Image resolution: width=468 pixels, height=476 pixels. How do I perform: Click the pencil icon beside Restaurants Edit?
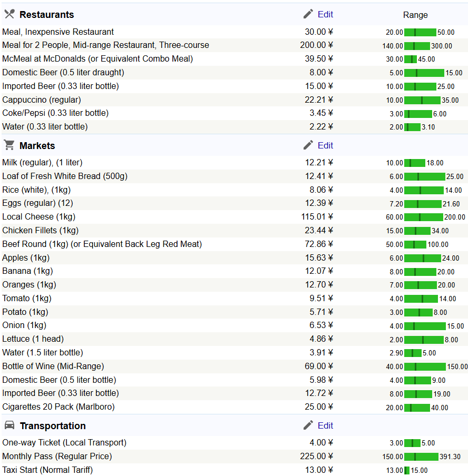coord(308,14)
